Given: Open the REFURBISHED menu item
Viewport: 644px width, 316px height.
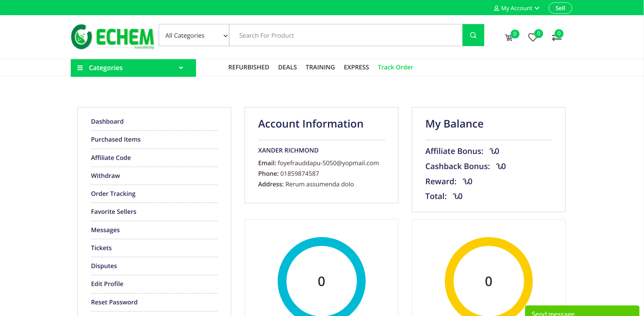Looking at the screenshot, I should (248, 67).
